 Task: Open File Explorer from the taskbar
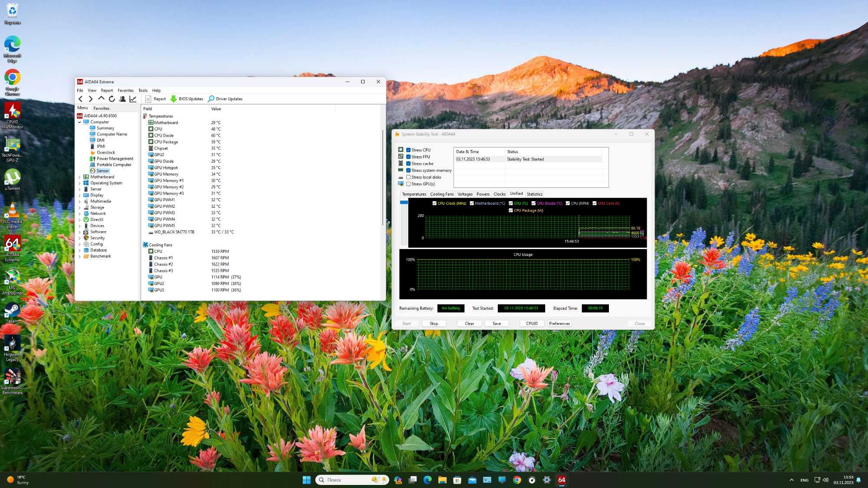[x=442, y=480]
